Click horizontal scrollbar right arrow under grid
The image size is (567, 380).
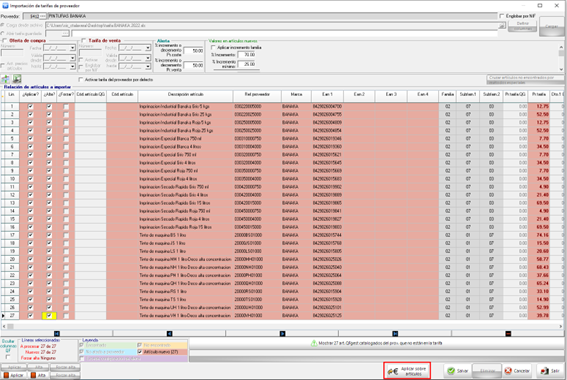pyautogui.click(x=560, y=326)
